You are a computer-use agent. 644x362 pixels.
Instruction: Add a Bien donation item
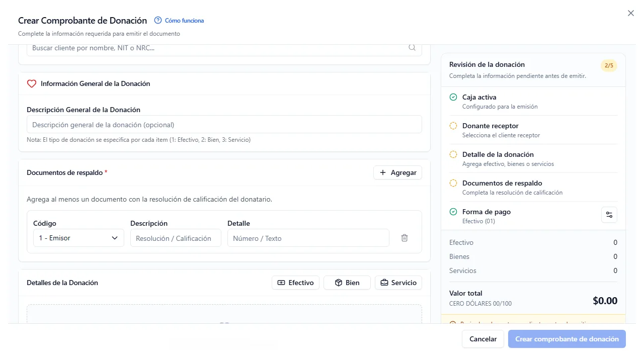coord(347,283)
